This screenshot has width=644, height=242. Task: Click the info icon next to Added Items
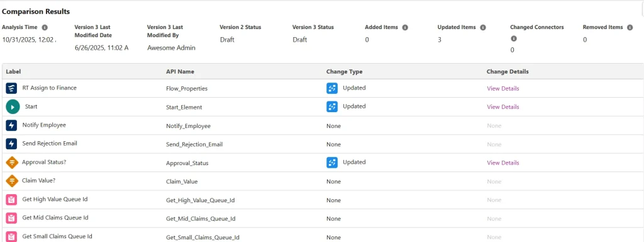(405, 28)
